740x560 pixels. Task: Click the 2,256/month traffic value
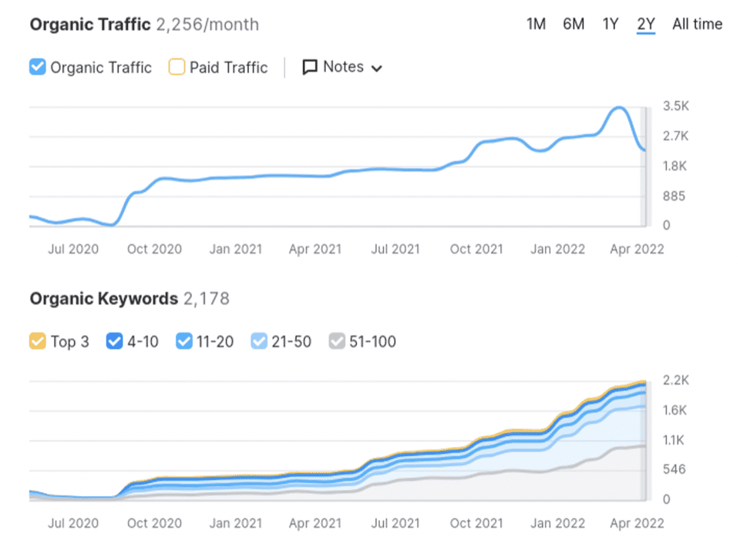pyautogui.click(x=205, y=24)
